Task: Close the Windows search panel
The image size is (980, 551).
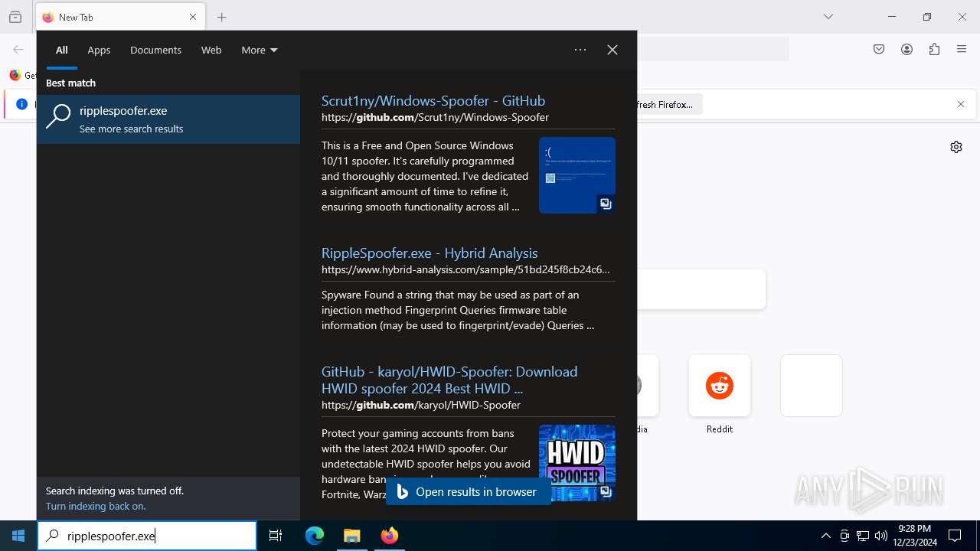Action: 612,50
